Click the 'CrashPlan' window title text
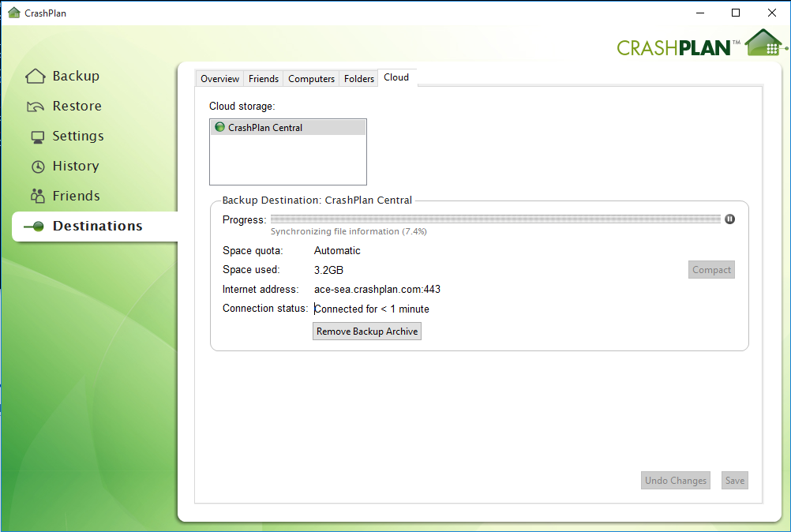Image resolution: width=791 pixels, height=532 pixels. [x=46, y=13]
